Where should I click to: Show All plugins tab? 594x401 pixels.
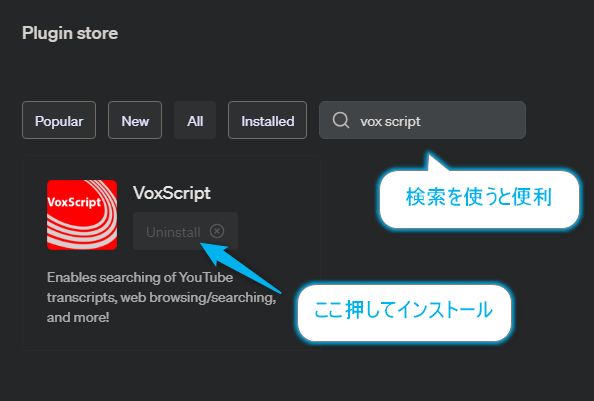click(x=195, y=120)
